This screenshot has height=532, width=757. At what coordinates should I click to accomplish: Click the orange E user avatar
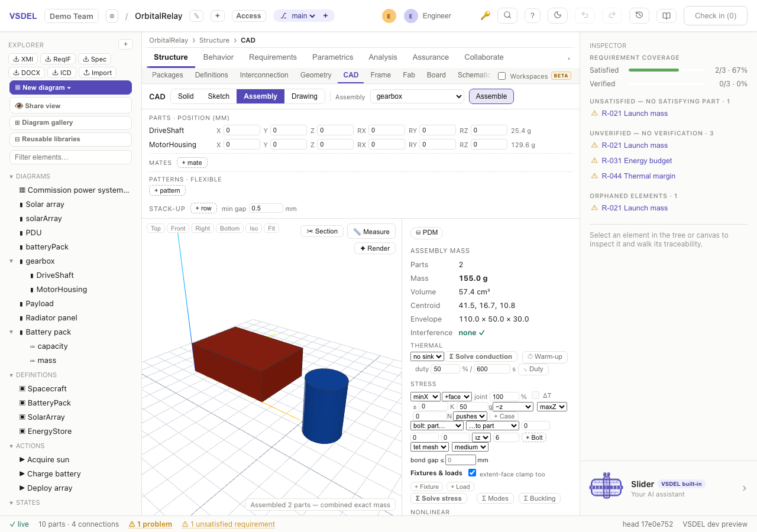(389, 16)
